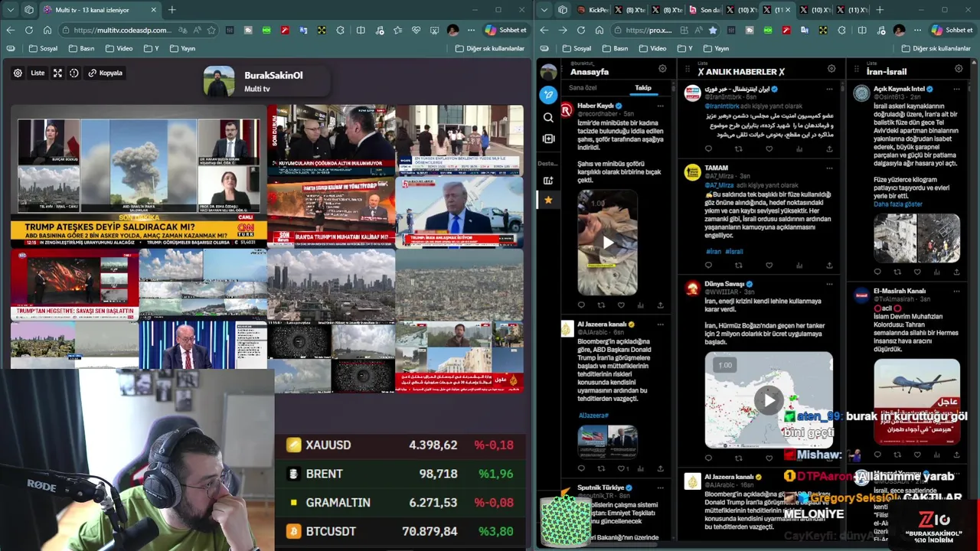
Task: Repost the TAMAM post
Action: (738, 266)
